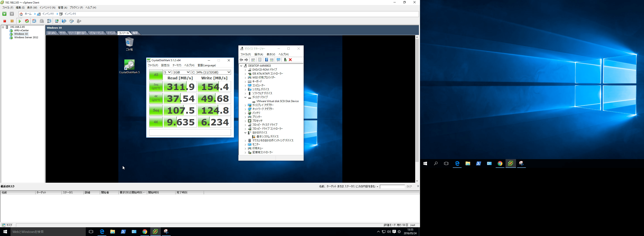644x236 pixels.
Task: Click the USB device connect toolbar icon
Action: pyautogui.click(x=79, y=21)
